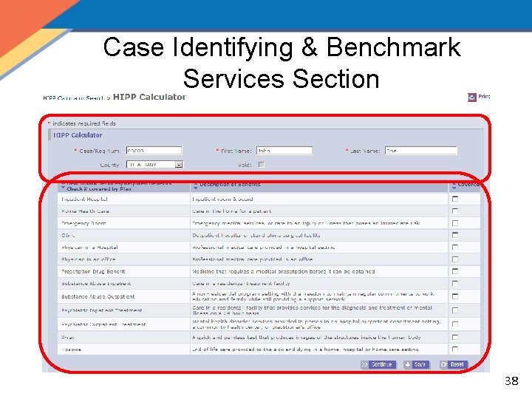Click the Inpatient room & board description
The height and width of the screenshot is (399, 532).
(x=222, y=199)
